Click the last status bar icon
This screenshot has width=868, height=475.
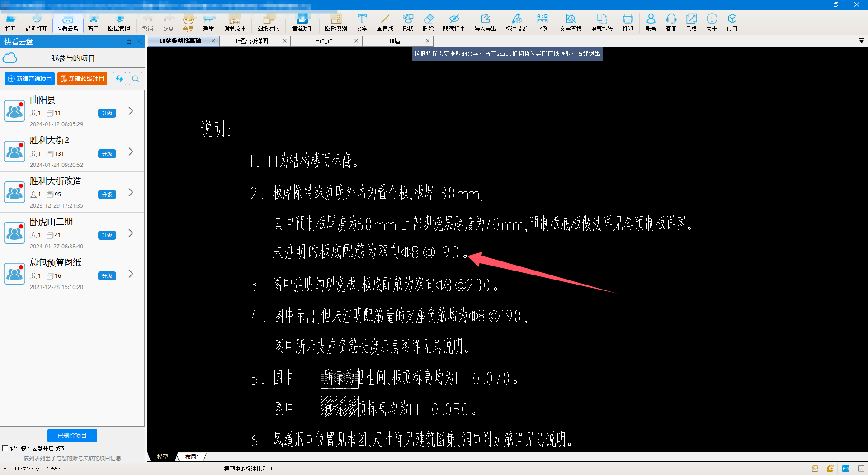pyautogui.click(x=861, y=469)
